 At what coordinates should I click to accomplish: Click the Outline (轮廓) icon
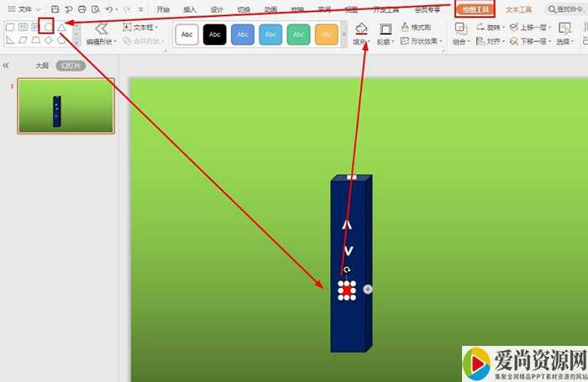(x=386, y=29)
